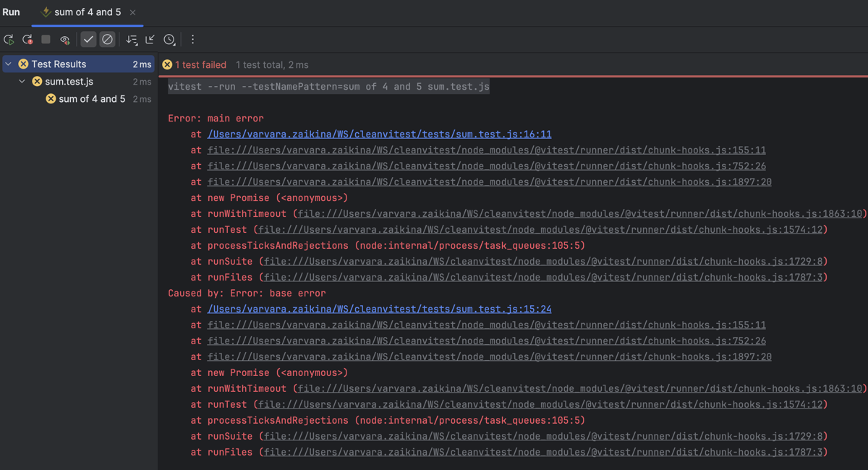Open chunk-hooks.js:752:26 link under main error

487,166
